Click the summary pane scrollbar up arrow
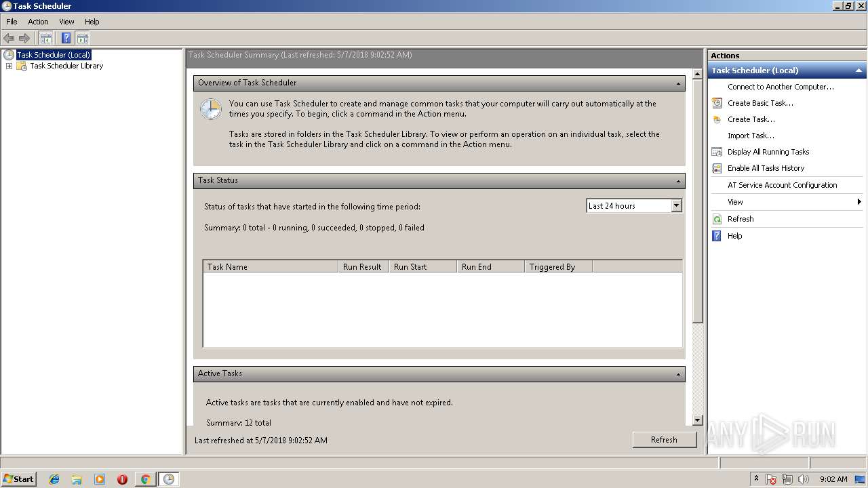 pos(698,74)
